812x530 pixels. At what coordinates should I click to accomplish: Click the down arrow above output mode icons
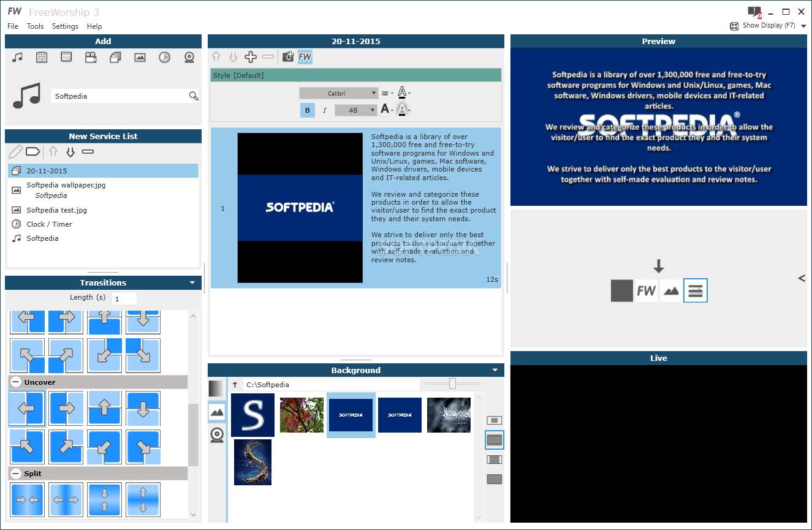click(x=659, y=266)
